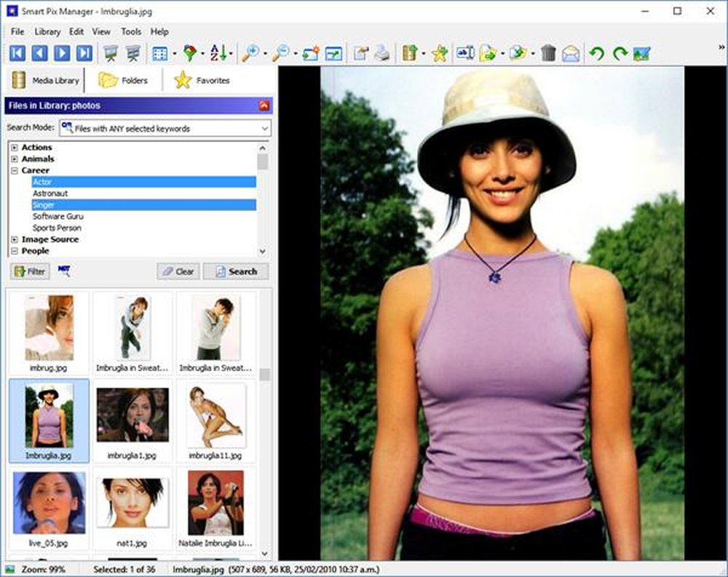
Task: Open the Print tool from the toolbar
Action: [x=383, y=52]
